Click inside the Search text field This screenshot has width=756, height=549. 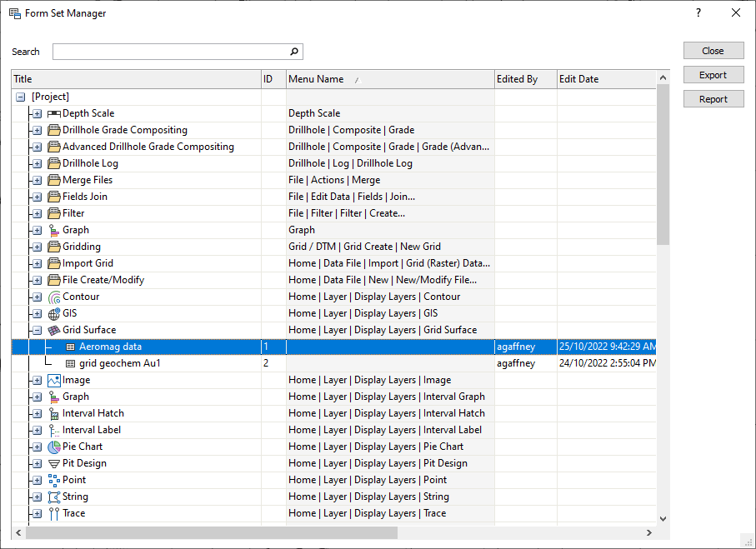(170, 52)
